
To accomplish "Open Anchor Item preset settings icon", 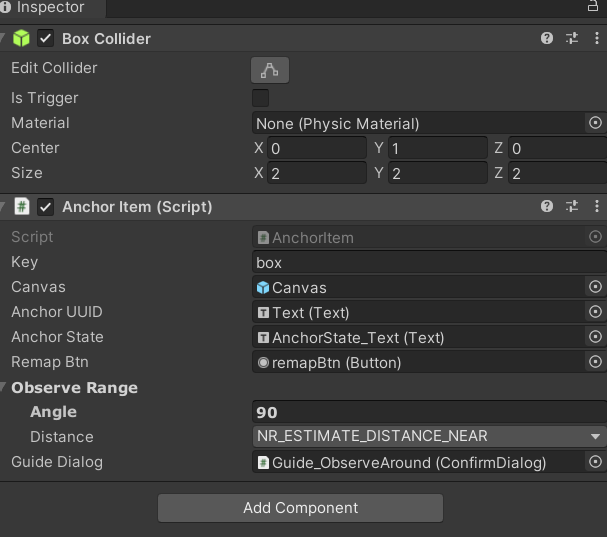I will click(x=572, y=207).
